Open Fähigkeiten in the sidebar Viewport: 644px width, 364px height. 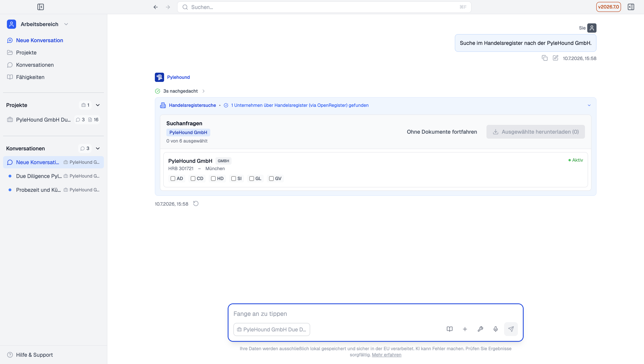point(30,77)
